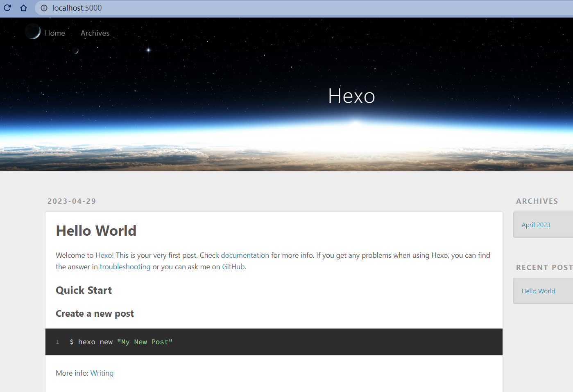Open the 2023-04-29 post date link
This screenshot has width=573, height=392.
pyautogui.click(x=72, y=201)
